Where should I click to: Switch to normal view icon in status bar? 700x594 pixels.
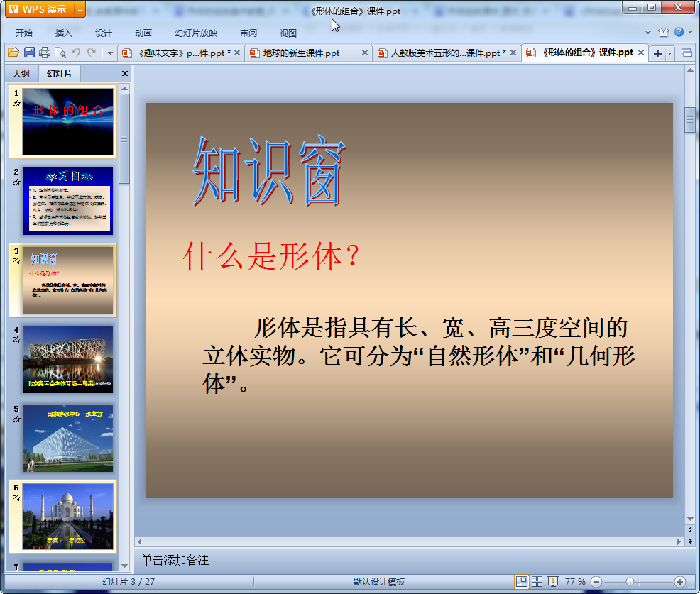(521, 581)
